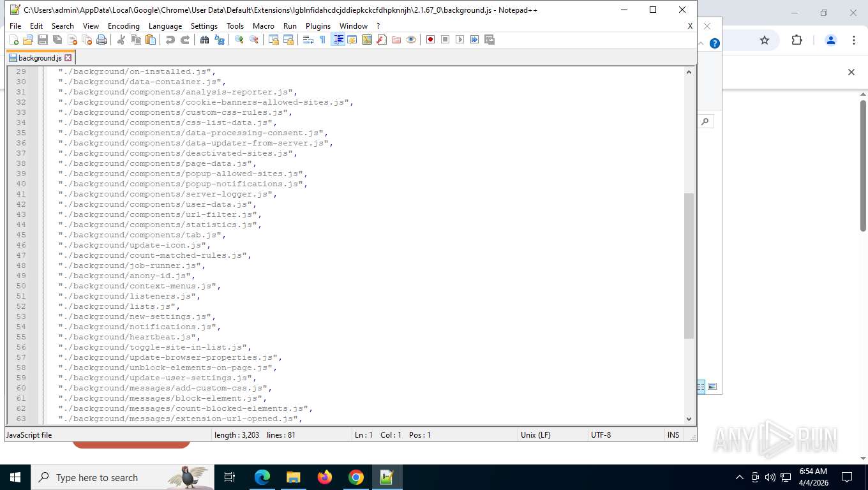Image resolution: width=868 pixels, height=490 pixels.
Task: Open the Edit menu
Action: [36, 26]
